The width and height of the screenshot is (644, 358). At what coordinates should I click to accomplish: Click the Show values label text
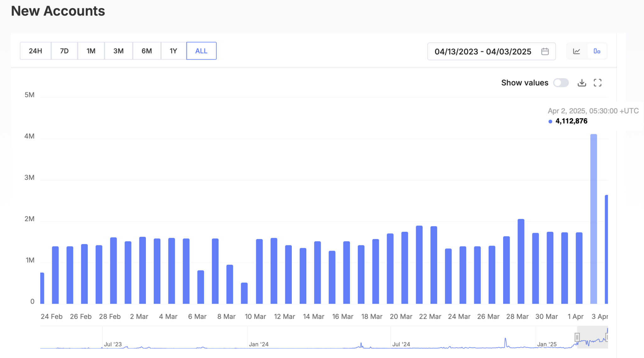(x=525, y=83)
